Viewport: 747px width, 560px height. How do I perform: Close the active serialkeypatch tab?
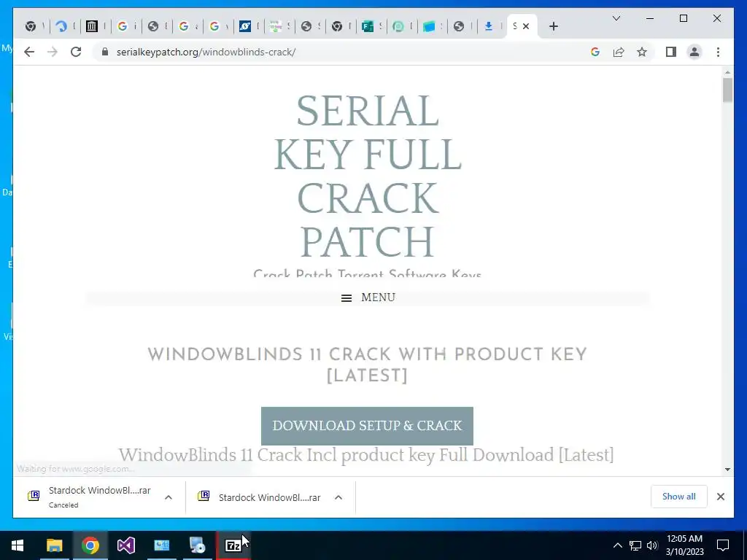point(526,27)
